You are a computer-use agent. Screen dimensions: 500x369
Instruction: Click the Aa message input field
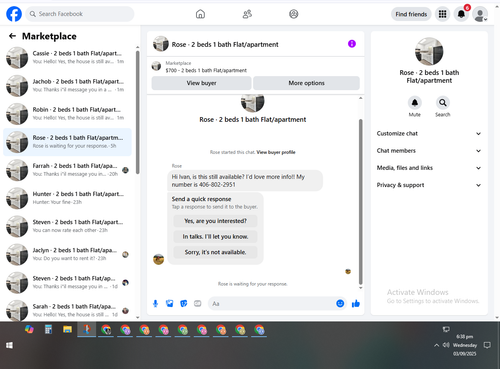272,304
